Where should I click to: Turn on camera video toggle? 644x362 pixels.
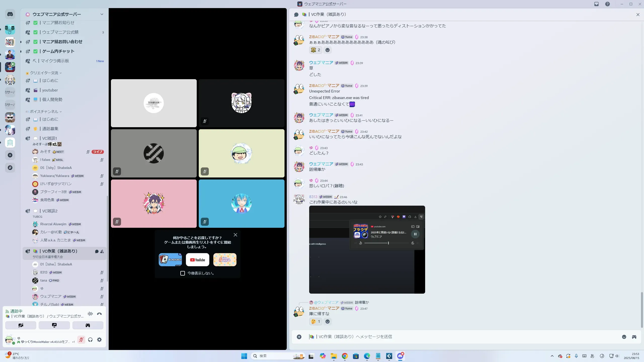coord(21,325)
